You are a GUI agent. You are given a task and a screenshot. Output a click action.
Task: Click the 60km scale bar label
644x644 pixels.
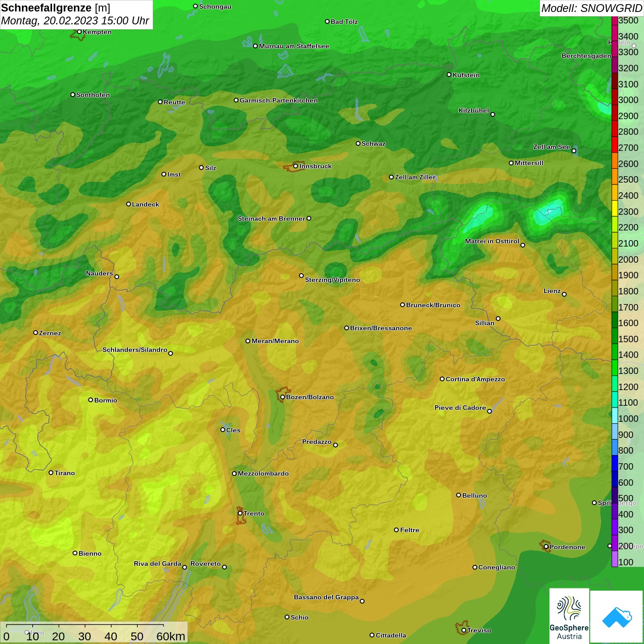(x=171, y=636)
